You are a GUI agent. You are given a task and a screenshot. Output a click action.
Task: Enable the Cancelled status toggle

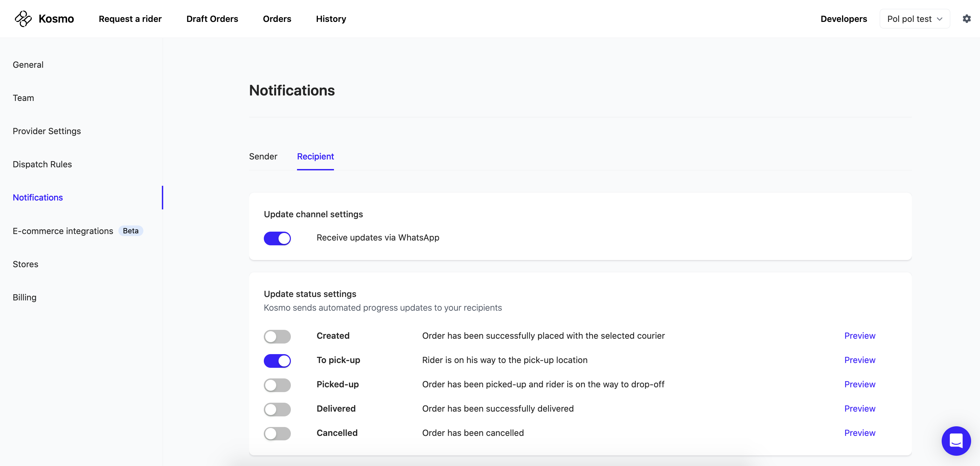click(277, 433)
